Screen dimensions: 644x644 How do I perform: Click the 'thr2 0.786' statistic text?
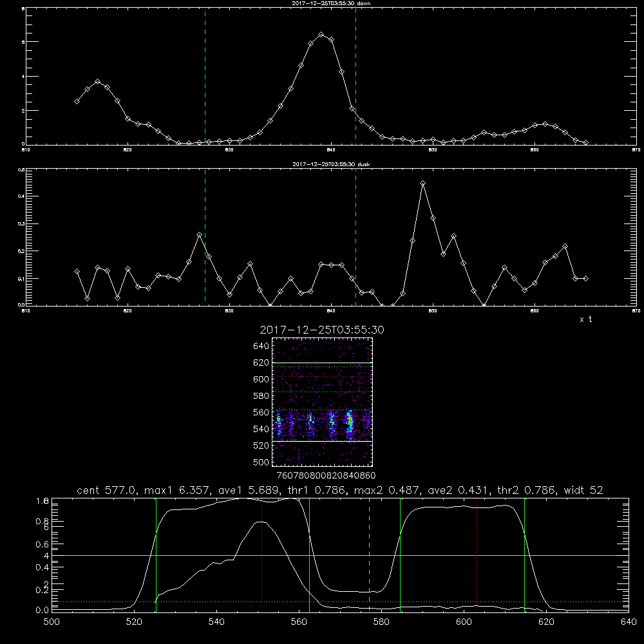[x=526, y=490]
